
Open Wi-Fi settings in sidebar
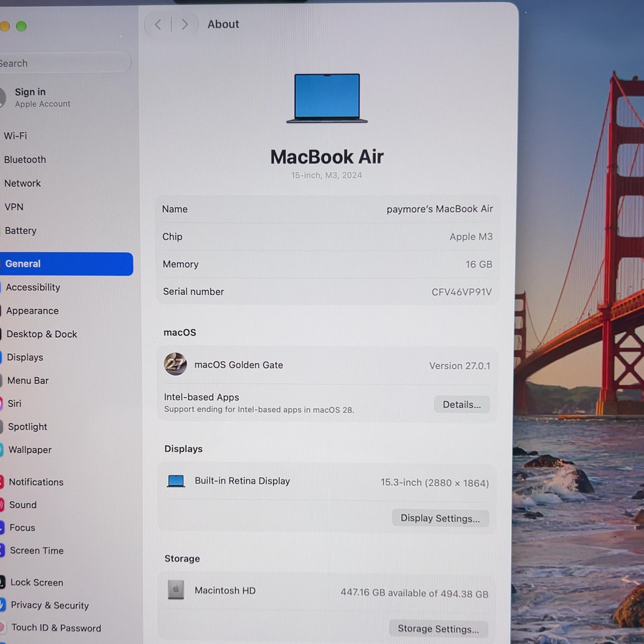[16, 136]
